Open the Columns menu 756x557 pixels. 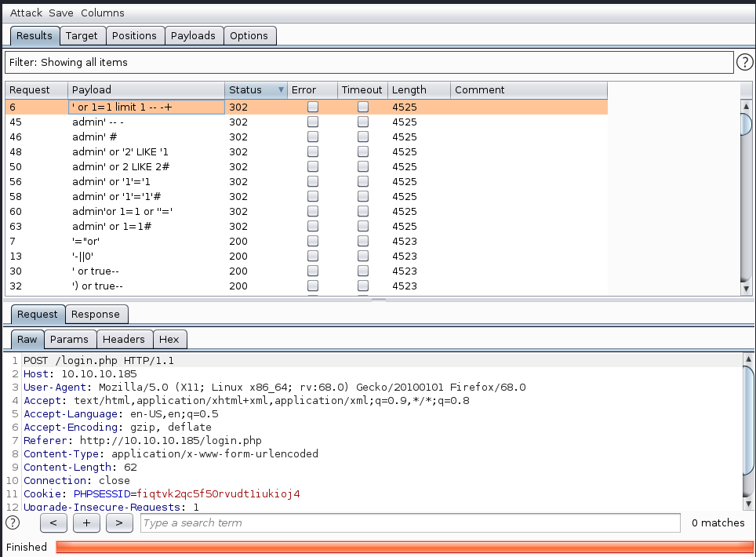click(102, 13)
